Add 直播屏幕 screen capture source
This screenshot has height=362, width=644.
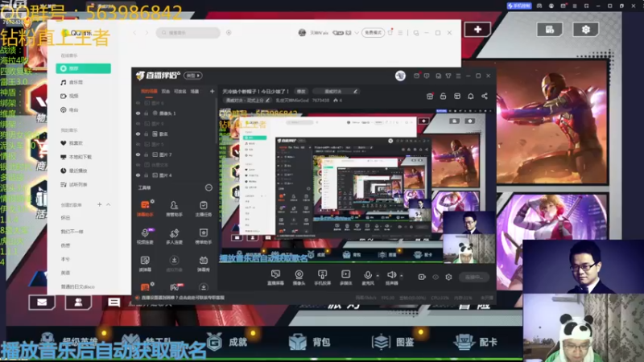pyautogui.click(x=275, y=277)
